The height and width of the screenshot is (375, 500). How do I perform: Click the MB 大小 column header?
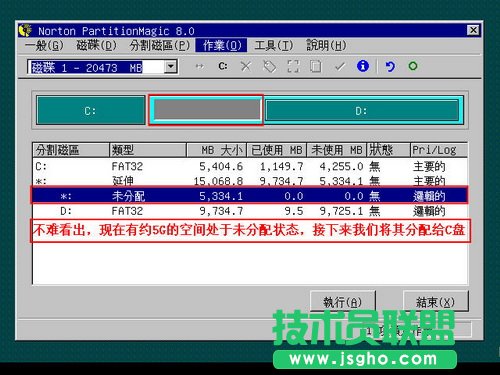click(216, 150)
